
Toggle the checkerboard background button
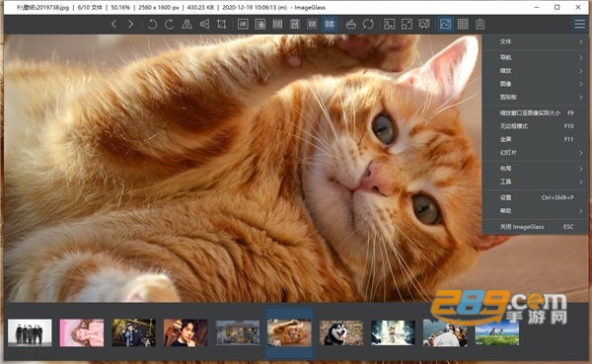[x=463, y=24]
